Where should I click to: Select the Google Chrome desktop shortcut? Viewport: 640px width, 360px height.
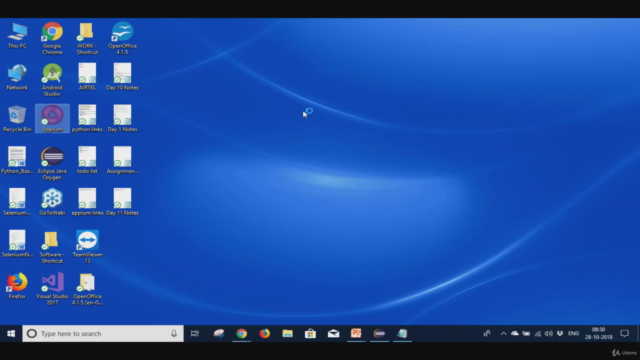click(x=52, y=38)
